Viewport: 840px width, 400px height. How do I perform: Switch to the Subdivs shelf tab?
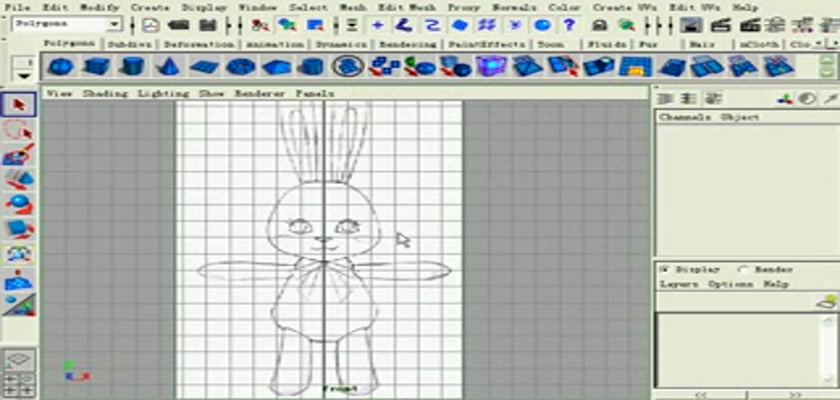click(129, 44)
